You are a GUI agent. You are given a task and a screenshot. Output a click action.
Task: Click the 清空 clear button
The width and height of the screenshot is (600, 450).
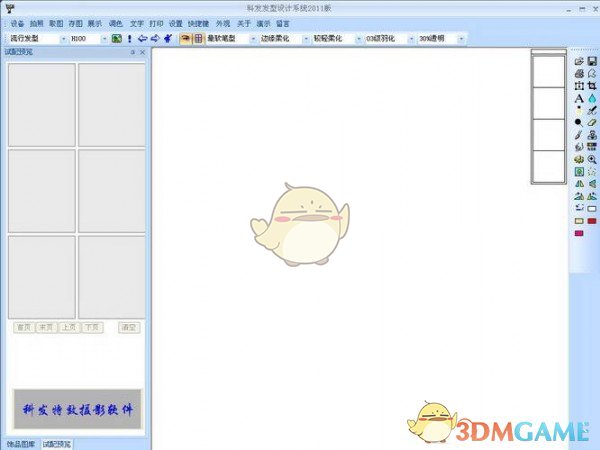[129, 328]
